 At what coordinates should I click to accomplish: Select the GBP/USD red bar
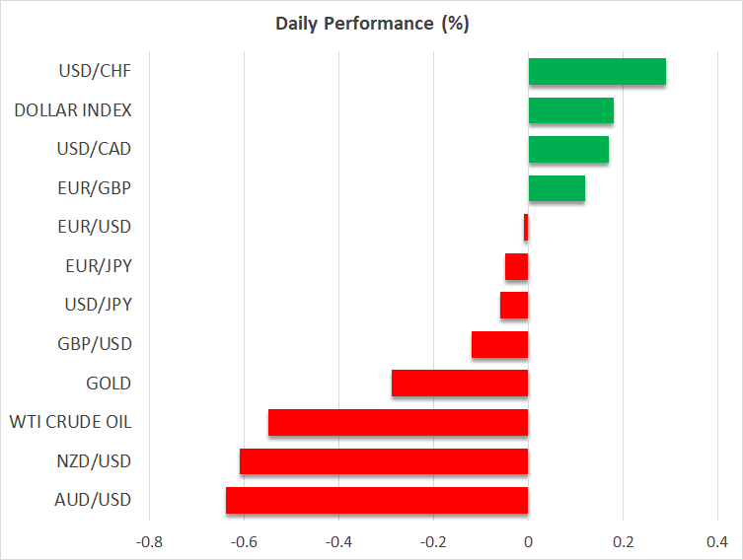tap(499, 344)
